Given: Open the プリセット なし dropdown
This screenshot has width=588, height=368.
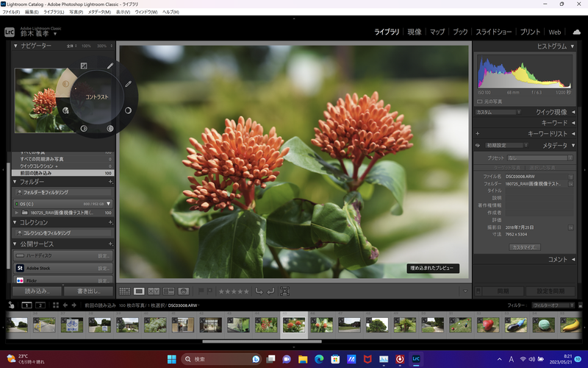Looking at the screenshot, I should (x=540, y=158).
